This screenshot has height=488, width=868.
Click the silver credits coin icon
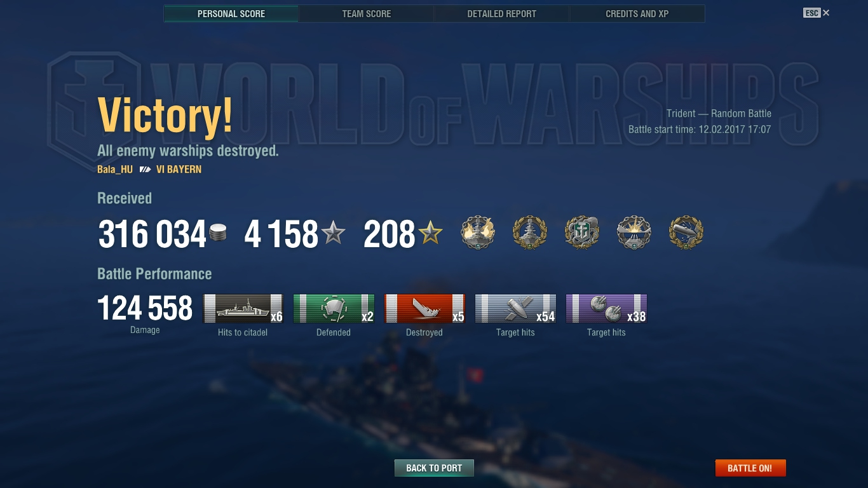[218, 233]
